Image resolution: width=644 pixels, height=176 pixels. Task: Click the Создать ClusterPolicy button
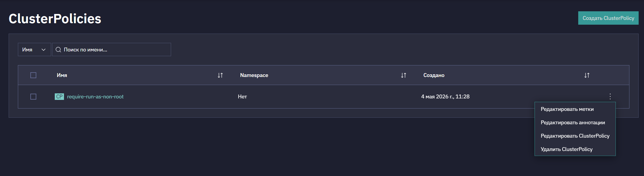point(608,18)
